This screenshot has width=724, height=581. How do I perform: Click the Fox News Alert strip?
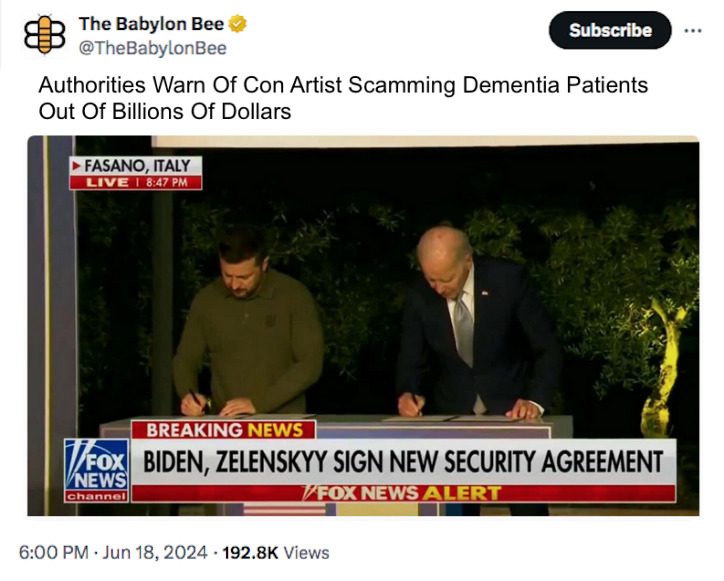click(403, 493)
